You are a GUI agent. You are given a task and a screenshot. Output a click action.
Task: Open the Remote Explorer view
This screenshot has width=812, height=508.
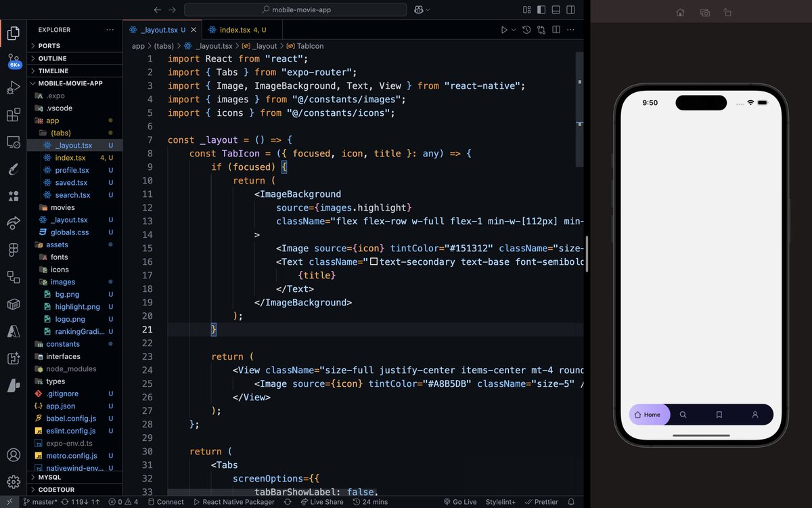pos(13,142)
